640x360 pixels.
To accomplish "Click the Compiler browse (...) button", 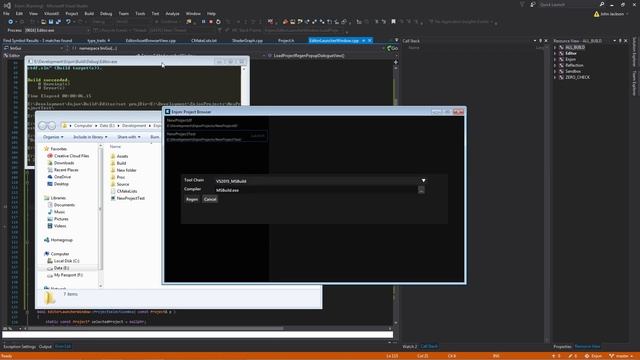I will [421, 190].
